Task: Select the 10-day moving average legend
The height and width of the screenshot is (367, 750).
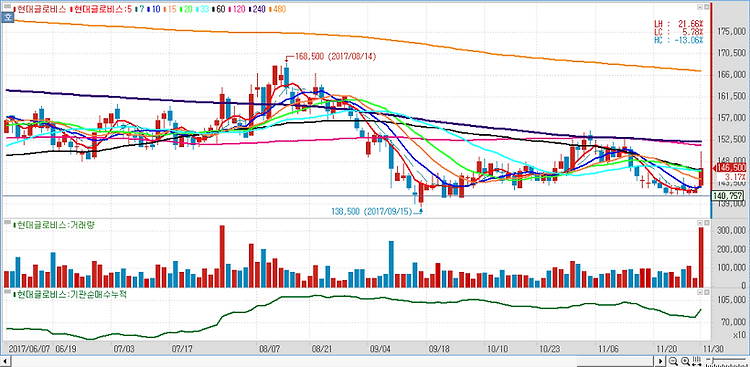Action: [154, 9]
